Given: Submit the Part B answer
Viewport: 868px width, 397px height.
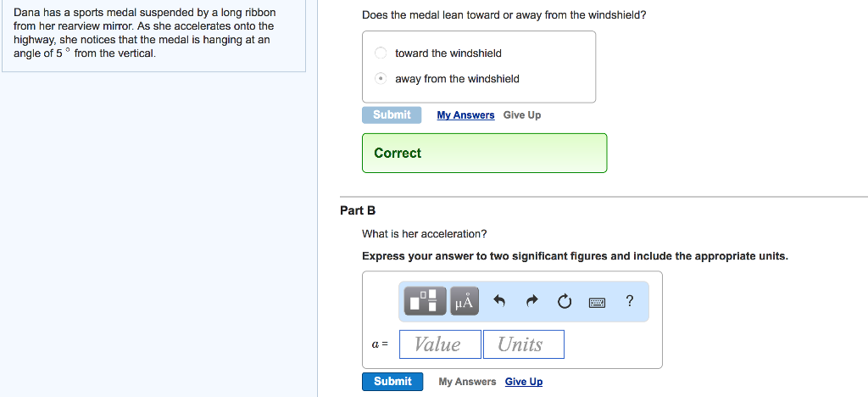Looking at the screenshot, I should tap(392, 382).
